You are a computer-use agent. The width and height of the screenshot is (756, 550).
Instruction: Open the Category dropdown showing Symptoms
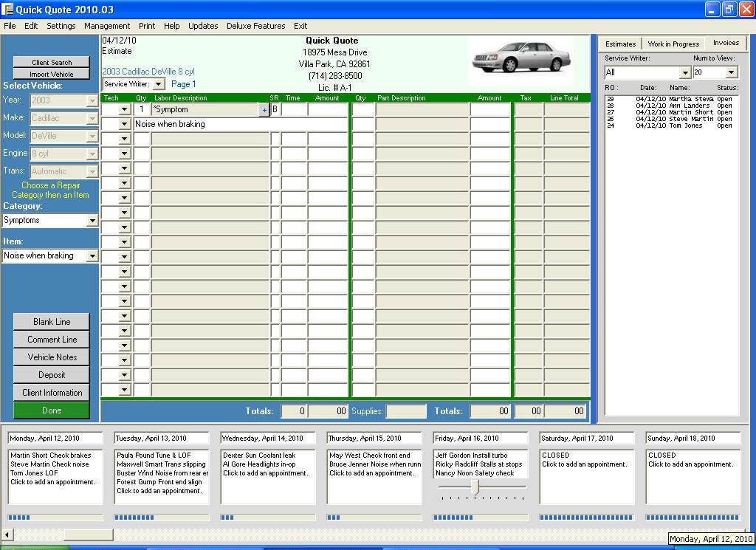click(92, 221)
